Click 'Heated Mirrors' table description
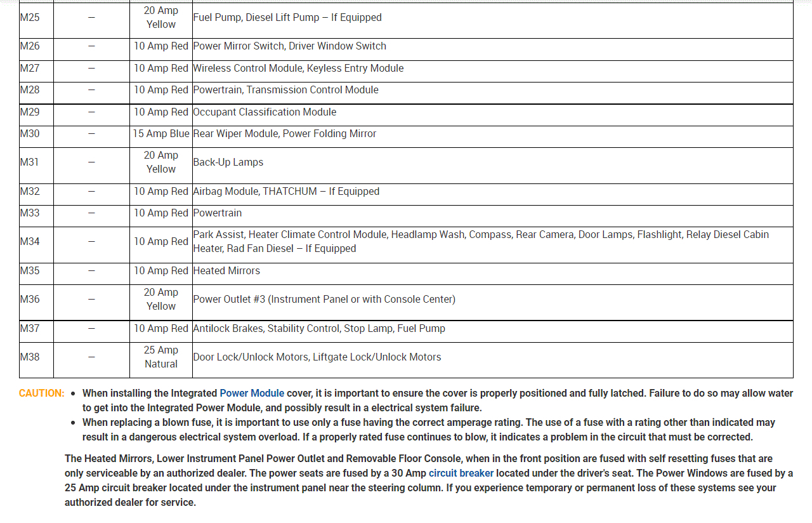The width and height of the screenshot is (812, 523). [226, 271]
